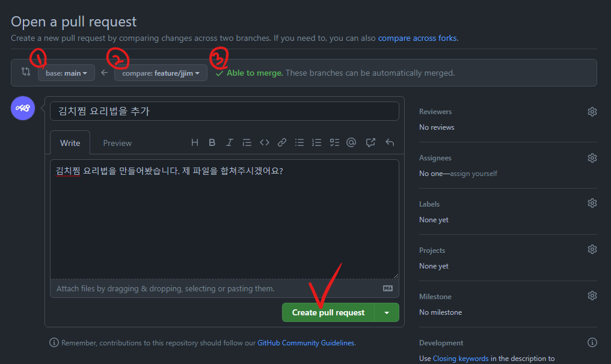Click the No reviews text
The image size is (611, 364).
(x=437, y=127)
